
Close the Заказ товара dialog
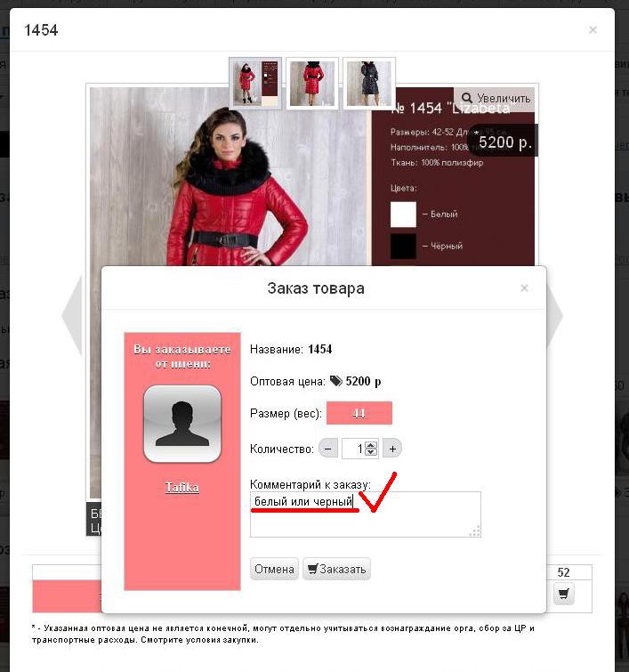click(x=524, y=288)
